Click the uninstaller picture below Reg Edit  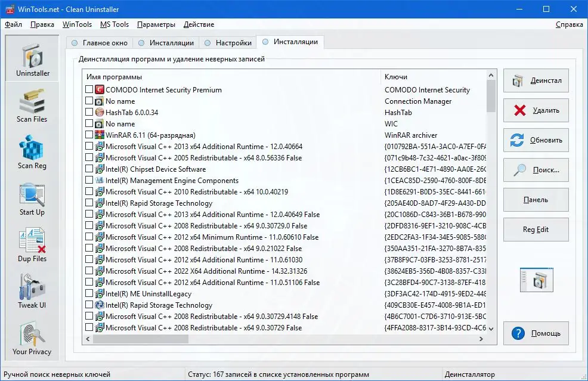point(536,280)
